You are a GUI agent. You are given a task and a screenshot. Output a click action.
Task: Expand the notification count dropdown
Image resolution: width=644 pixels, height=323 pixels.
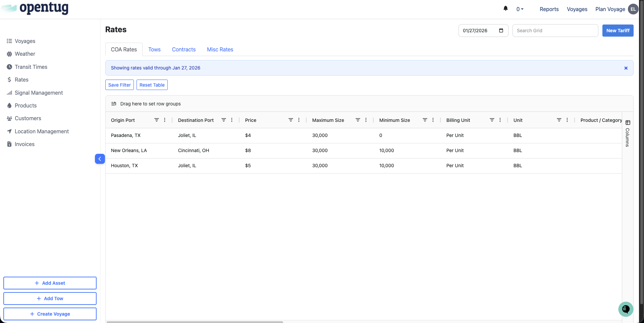(520, 9)
